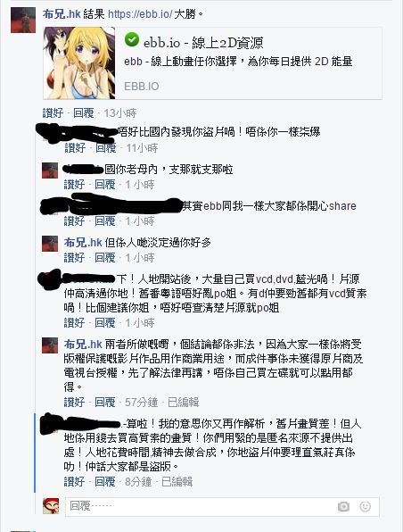This screenshot has width=403, height=532.
Task: Open the ebb.io anime preview thumbnail
Action: 79,63
